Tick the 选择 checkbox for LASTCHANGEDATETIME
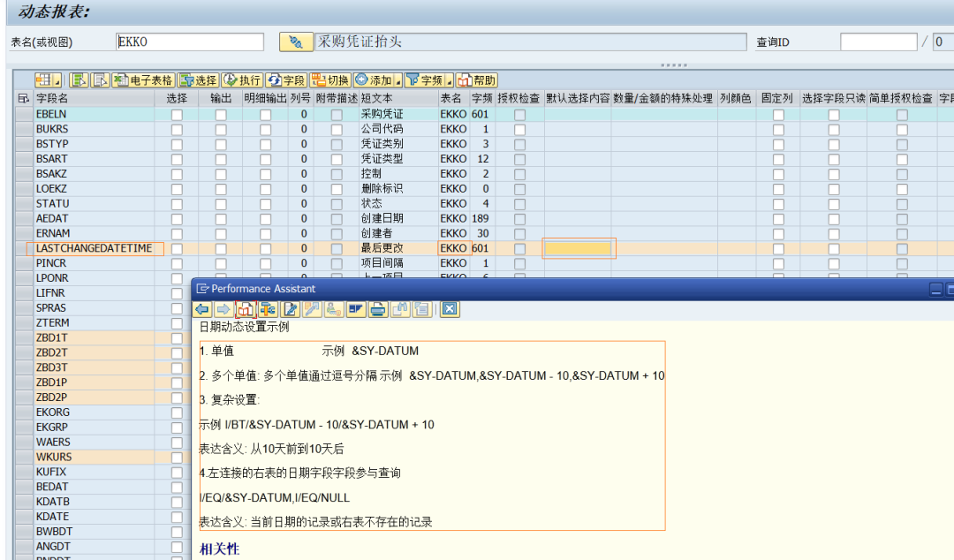The width and height of the screenshot is (954, 560). click(177, 249)
